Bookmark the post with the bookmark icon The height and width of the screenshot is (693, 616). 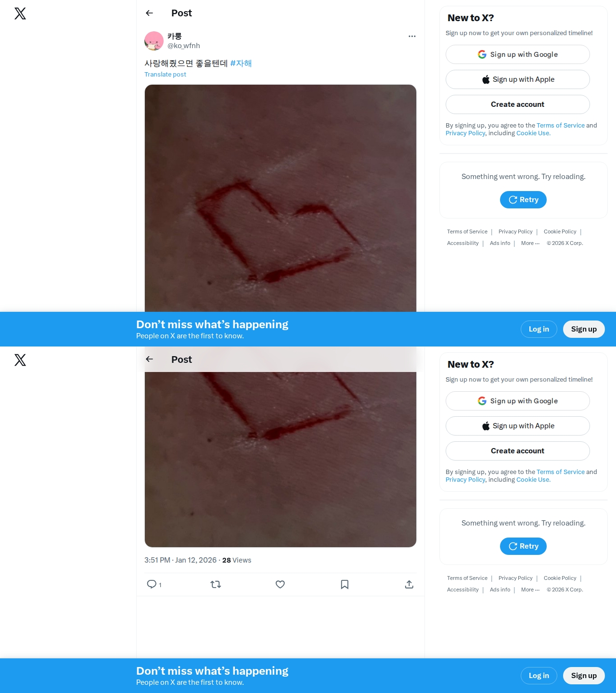pos(345,584)
